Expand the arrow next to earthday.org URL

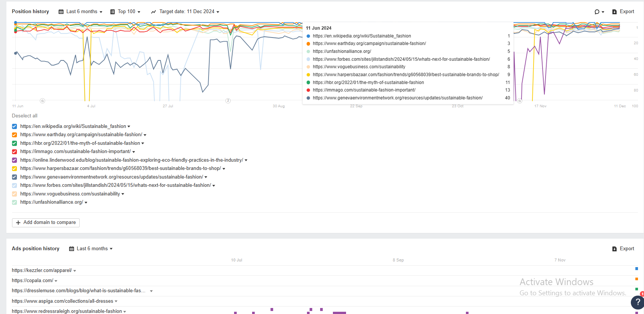tap(145, 135)
